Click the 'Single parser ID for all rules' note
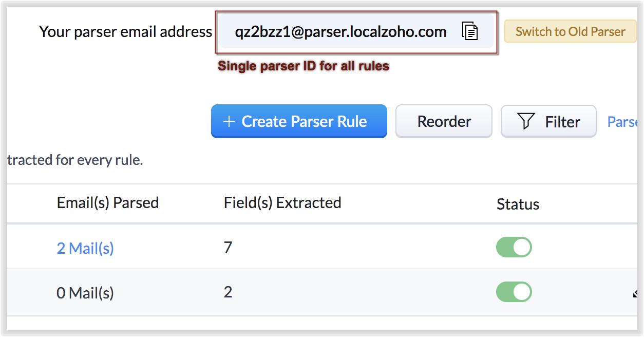The width and height of the screenshot is (644, 337). [304, 66]
